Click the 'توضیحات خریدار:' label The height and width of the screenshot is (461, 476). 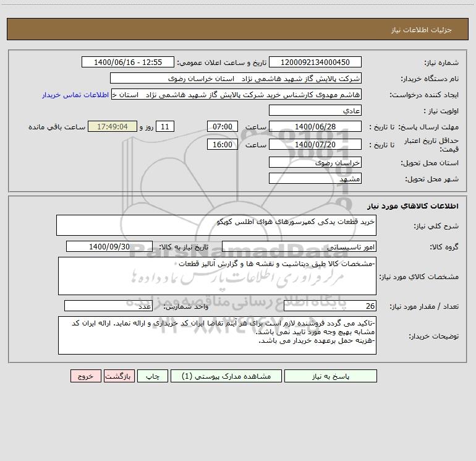click(433, 337)
